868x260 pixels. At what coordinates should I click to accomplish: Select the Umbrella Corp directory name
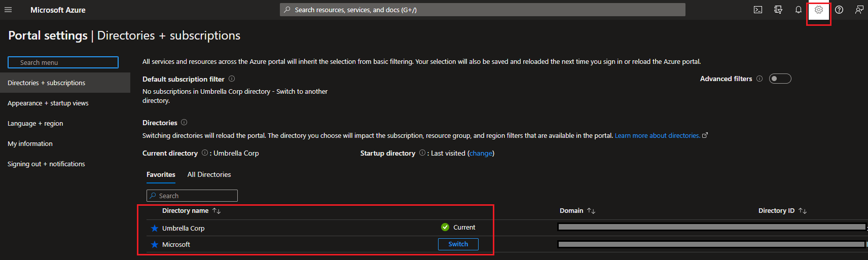click(184, 228)
